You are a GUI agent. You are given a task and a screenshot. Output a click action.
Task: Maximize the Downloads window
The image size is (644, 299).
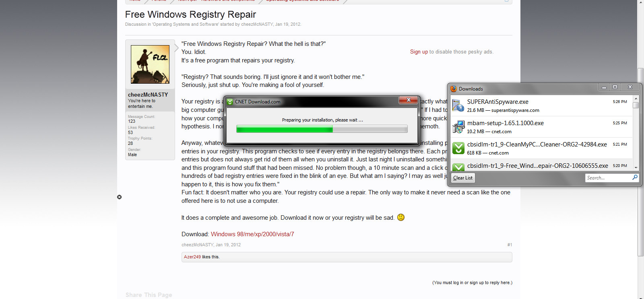tap(615, 87)
